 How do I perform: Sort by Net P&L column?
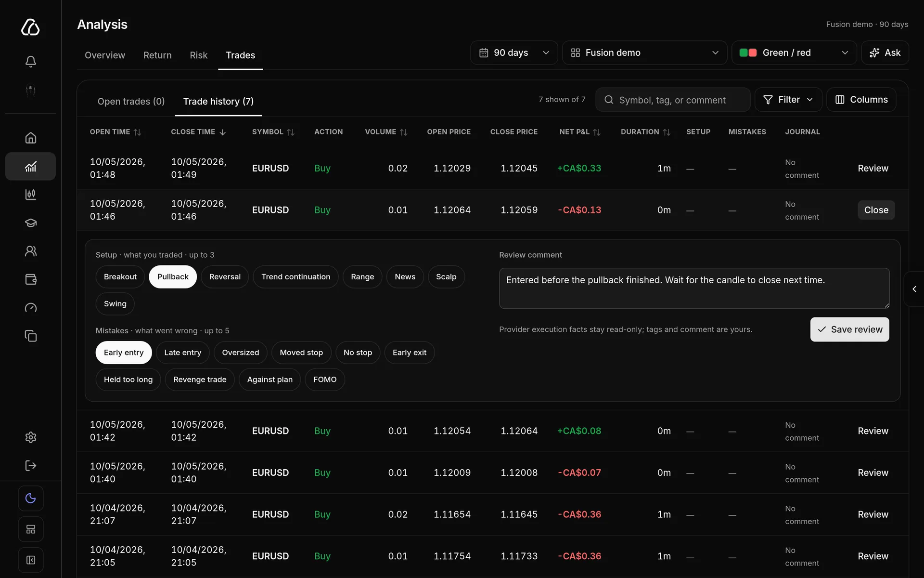580,132
